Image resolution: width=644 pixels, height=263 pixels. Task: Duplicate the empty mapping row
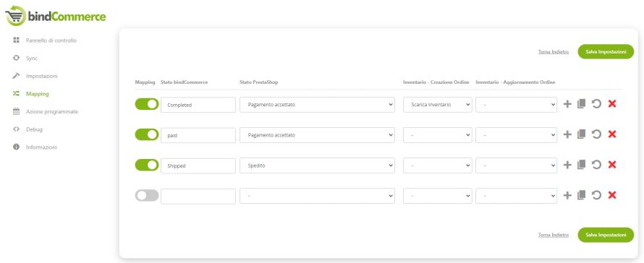point(581,195)
